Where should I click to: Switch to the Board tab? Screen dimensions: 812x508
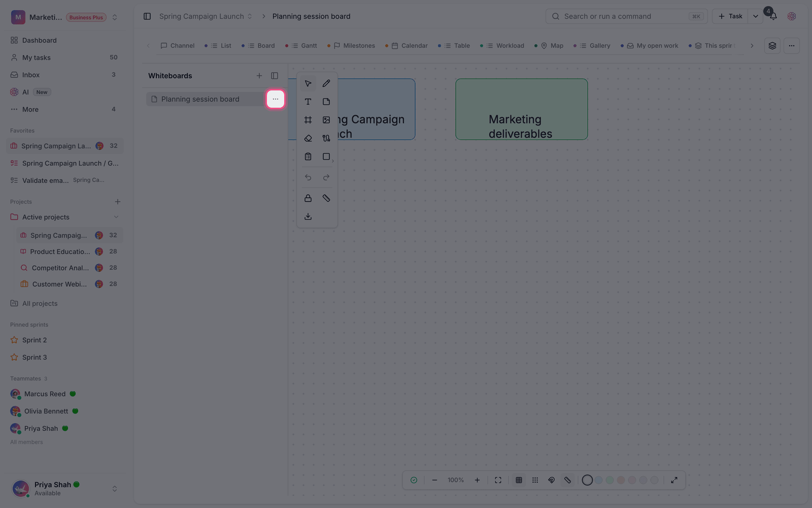(258, 46)
